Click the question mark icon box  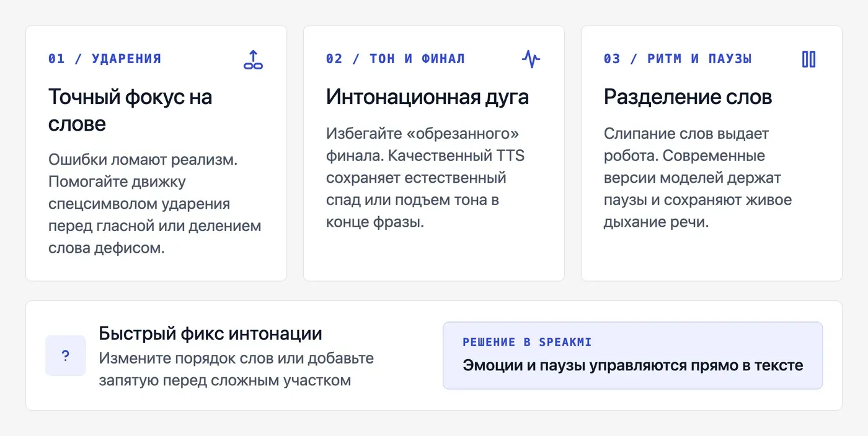[66, 355]
